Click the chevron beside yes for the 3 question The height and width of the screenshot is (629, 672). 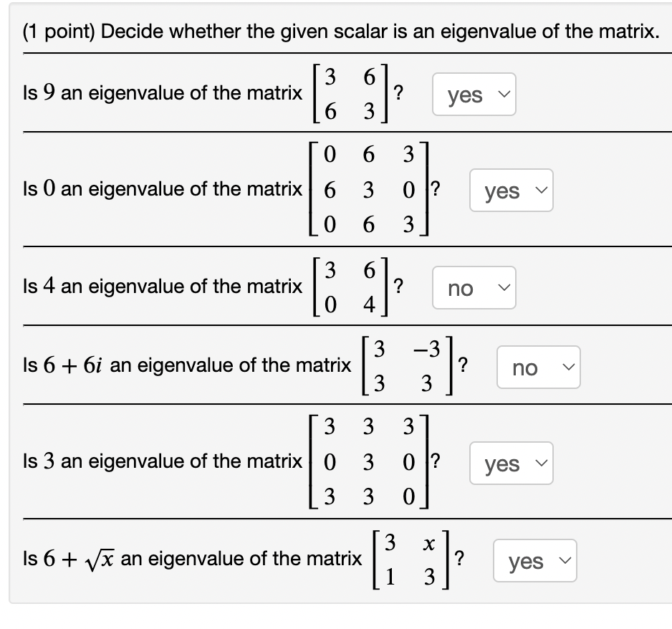[542, 464]
